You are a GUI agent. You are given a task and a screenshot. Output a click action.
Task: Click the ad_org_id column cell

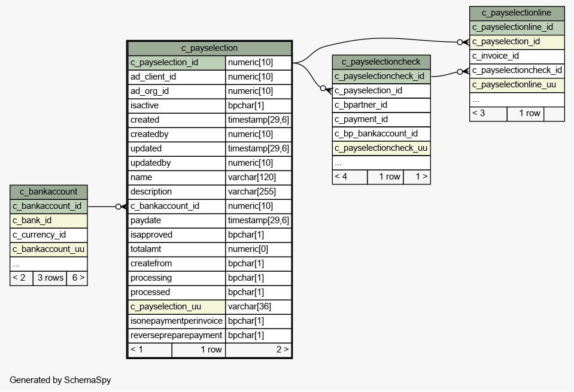coord(177,91)
